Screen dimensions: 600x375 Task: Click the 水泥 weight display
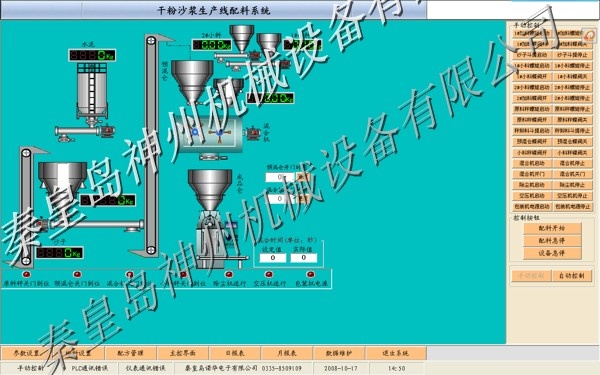(x=92, y=55)
